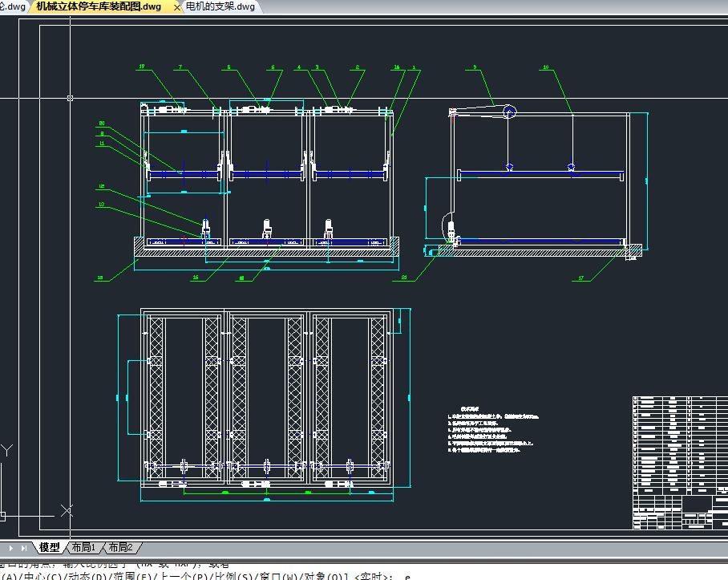Viewport: 728px width, 580px height.
Task: Click part callout number 17 below side view
Action: click(580, 278)
